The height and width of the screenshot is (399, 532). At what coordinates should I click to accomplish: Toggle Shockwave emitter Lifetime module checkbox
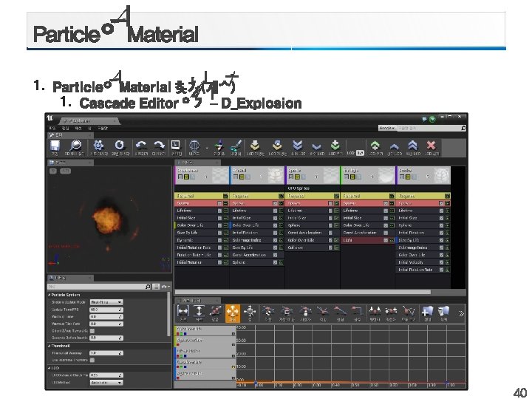tap(220, 211)
